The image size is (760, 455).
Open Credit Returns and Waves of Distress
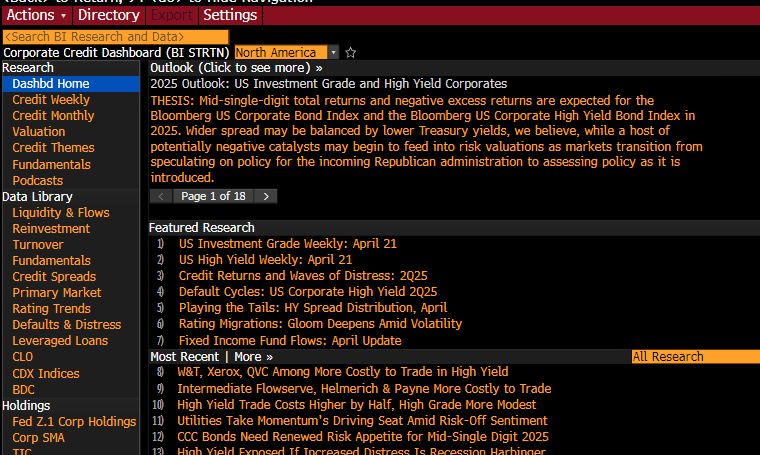pyautogui.click(x=303, y=276)
